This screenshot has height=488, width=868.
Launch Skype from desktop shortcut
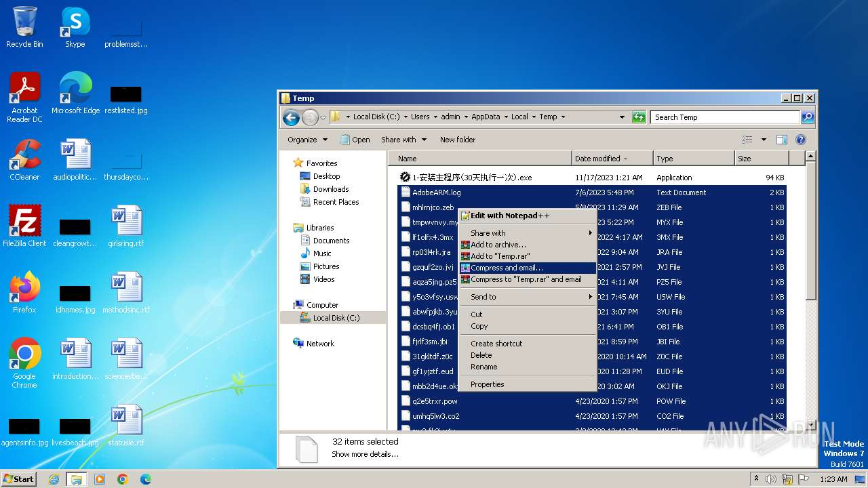click(75, 27)
